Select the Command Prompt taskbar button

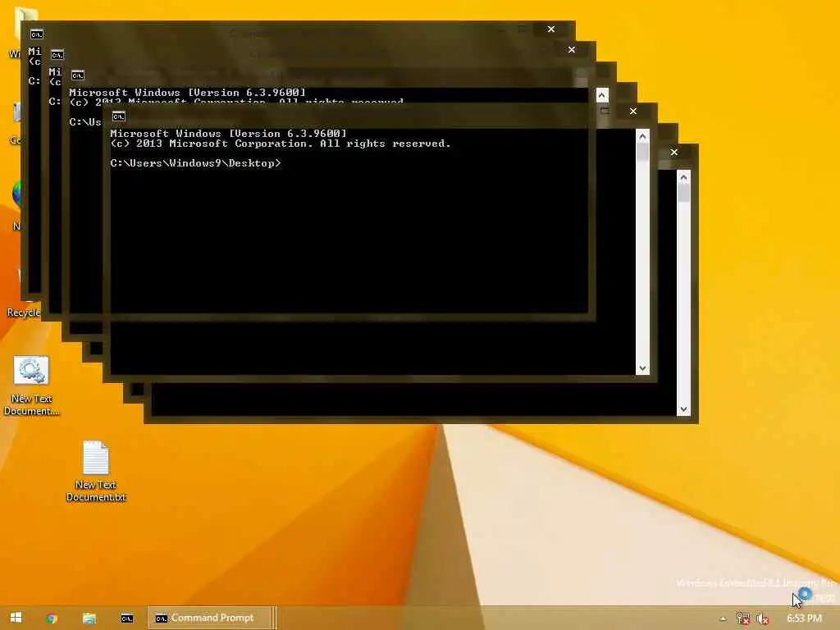(x=211, y=618)
